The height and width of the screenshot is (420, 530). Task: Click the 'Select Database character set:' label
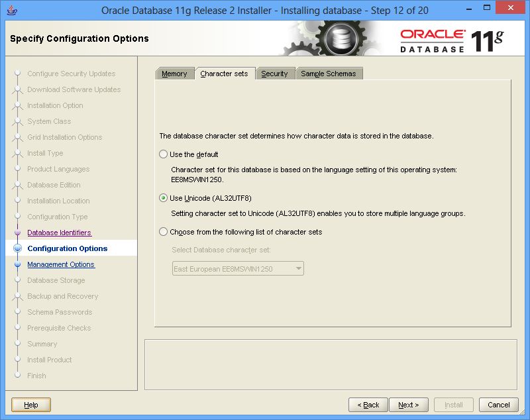pyautogui.click(x=221, y=250)
